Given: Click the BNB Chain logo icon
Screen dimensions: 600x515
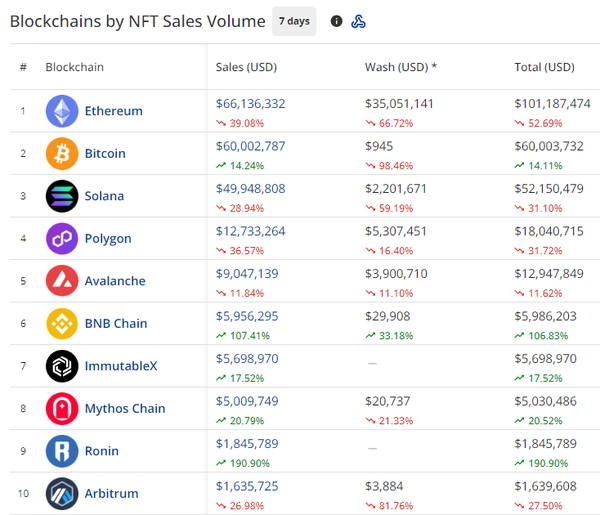Looking at the screenshot, I should click(x=62, y=324).
